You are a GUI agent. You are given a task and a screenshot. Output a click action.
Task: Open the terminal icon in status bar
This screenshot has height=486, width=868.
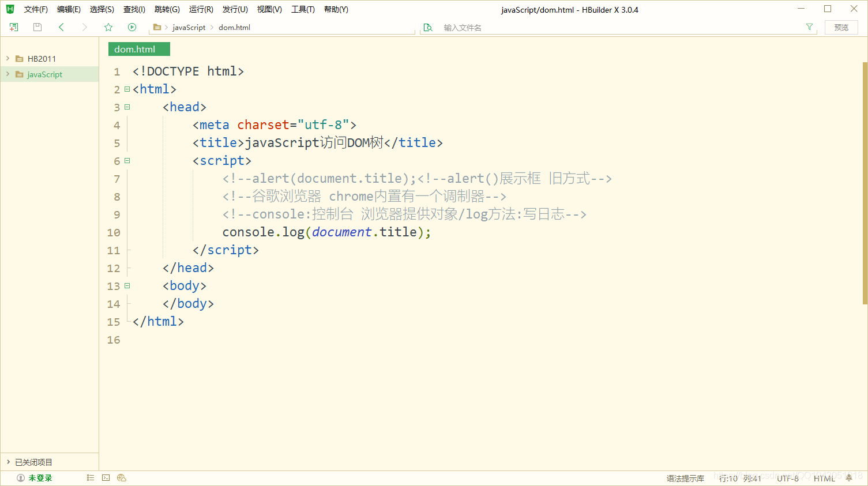[106, 478]
